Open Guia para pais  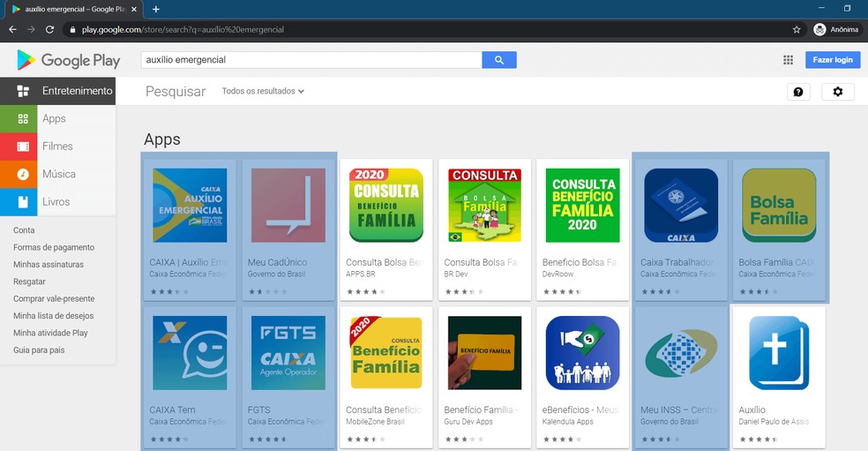(x=39, y=350)
